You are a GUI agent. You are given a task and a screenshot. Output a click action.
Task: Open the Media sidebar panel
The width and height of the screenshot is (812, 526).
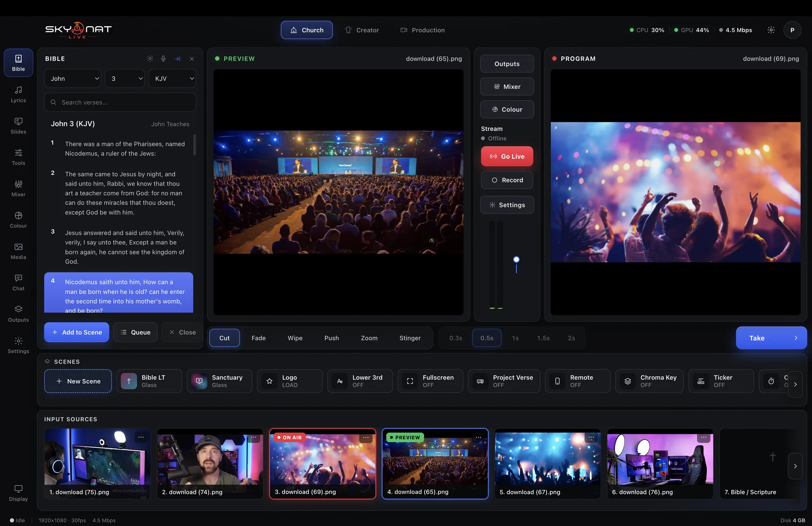pos(18,251)
